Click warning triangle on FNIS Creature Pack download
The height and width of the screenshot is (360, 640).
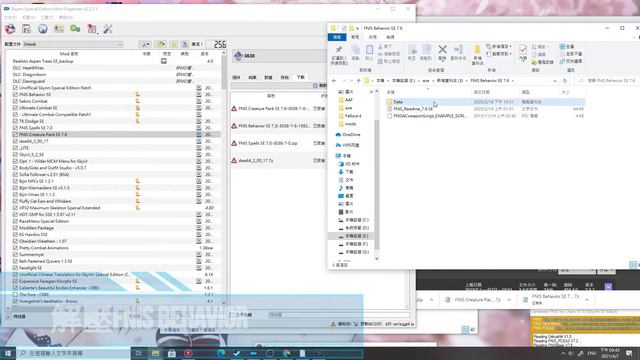[234, 109]
